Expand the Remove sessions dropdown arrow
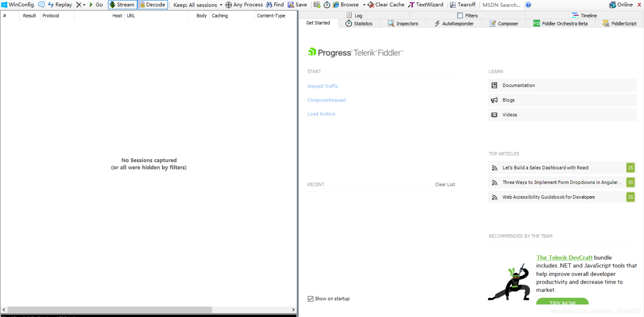 coord(84,5)
